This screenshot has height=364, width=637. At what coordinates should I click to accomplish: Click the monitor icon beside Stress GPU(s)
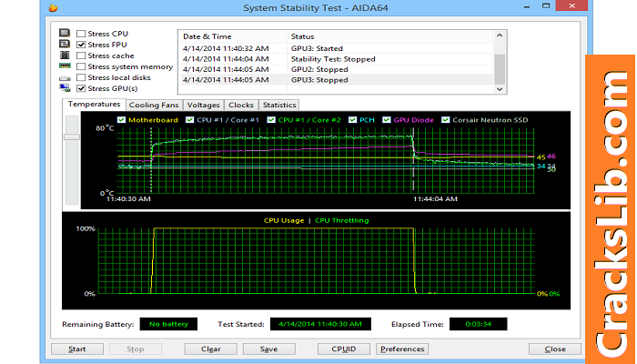click(x=65, y=87)
